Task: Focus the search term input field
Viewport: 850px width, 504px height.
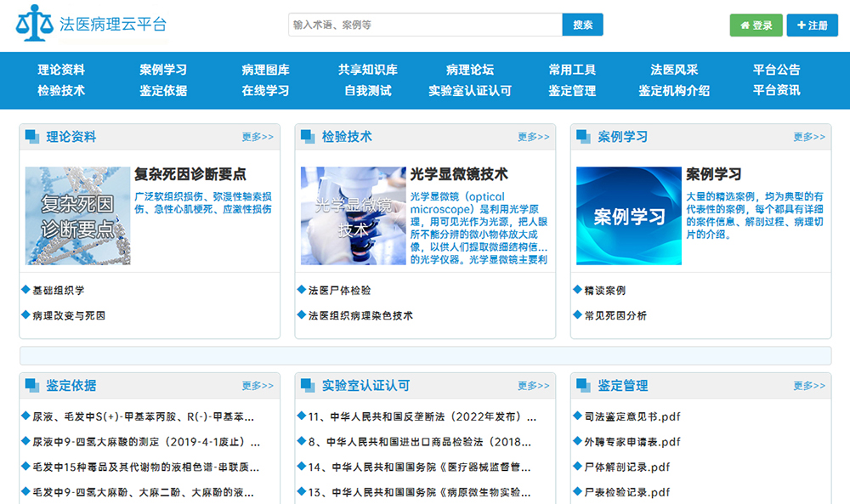Action: [x=425, y=25]
